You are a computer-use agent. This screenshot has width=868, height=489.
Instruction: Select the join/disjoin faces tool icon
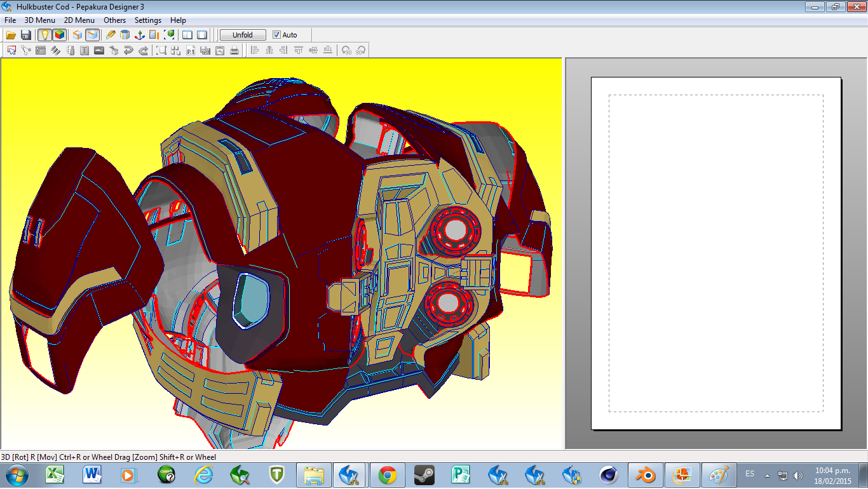click(x=26, y=50)
